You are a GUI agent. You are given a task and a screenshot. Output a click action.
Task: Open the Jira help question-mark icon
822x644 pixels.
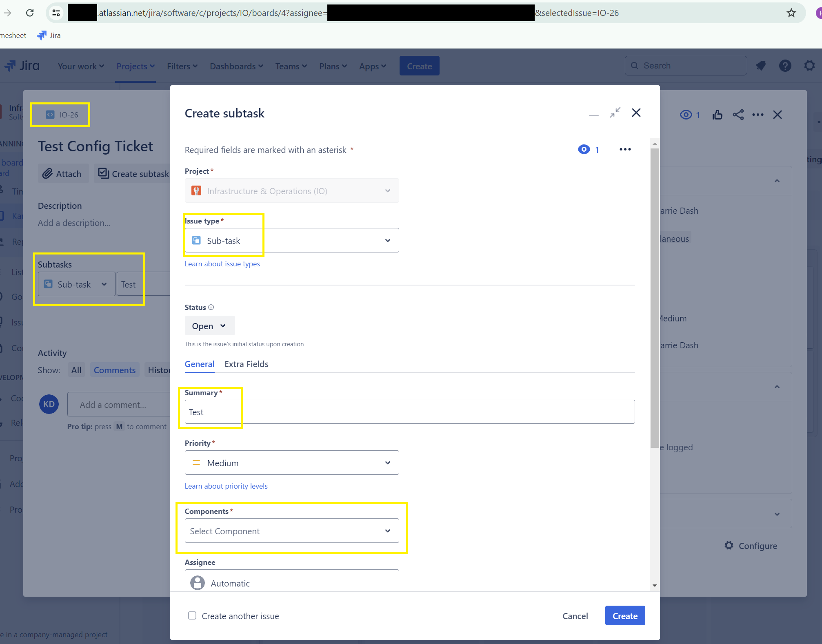[785, 66]
